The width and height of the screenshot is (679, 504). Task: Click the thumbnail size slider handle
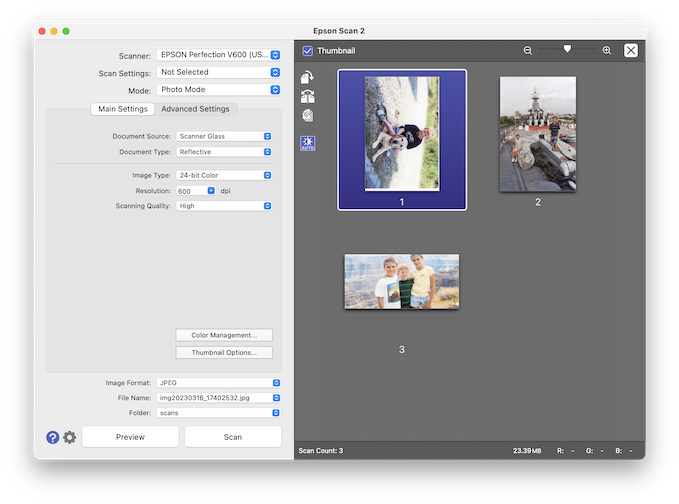(567, 49)
